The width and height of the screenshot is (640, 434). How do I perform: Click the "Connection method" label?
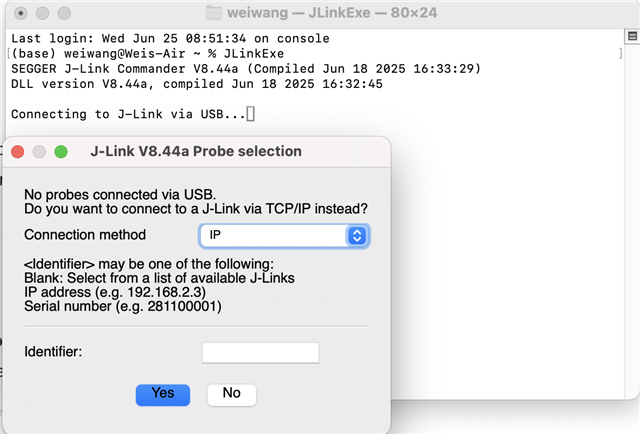(x=85, y=235)
